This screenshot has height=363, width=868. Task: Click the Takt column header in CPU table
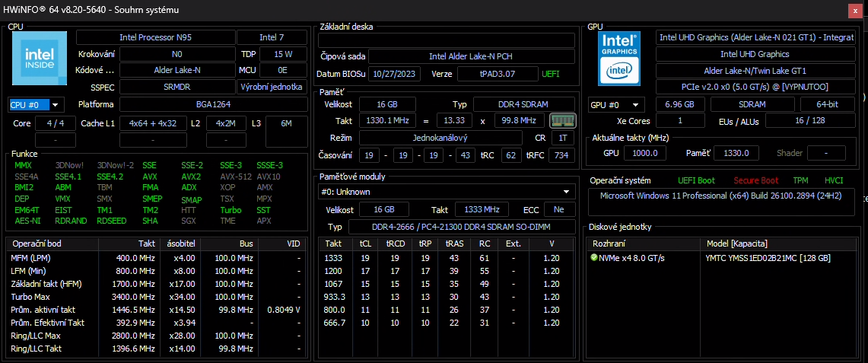click(129, 244)
